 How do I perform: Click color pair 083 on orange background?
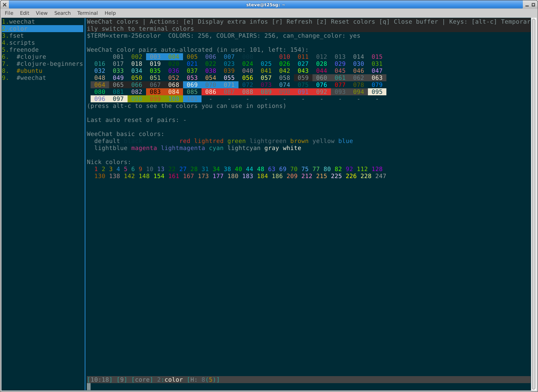(155, 92)
